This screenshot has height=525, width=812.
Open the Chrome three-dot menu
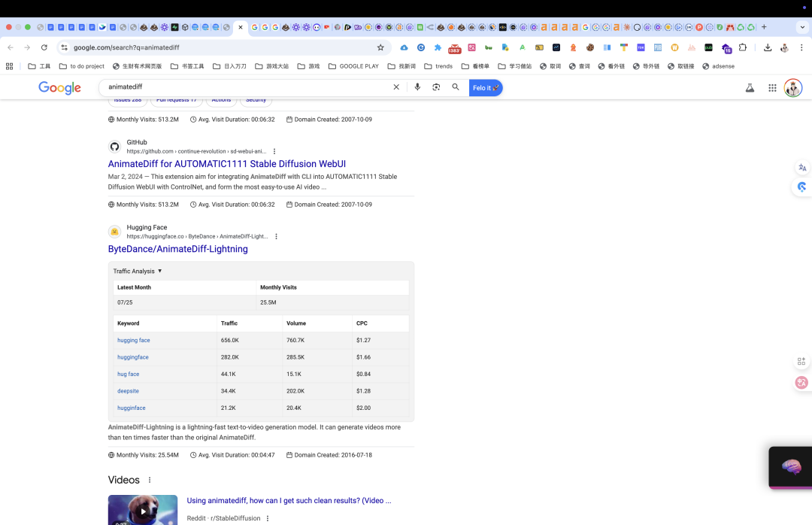pos(801,47)
